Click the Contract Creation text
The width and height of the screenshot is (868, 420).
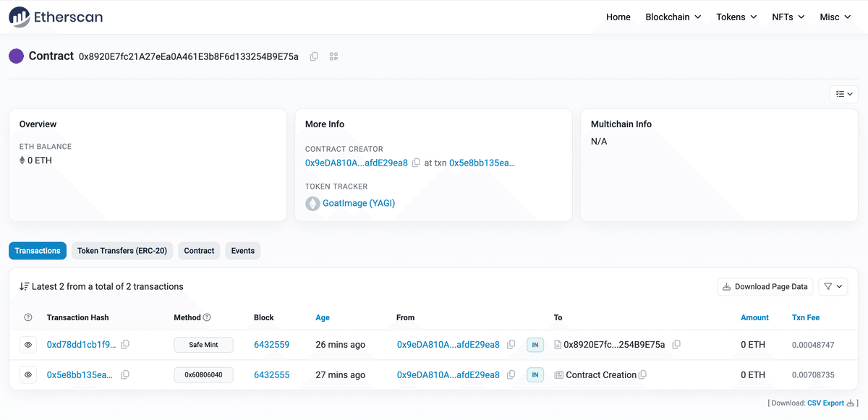tap(601, 375)
